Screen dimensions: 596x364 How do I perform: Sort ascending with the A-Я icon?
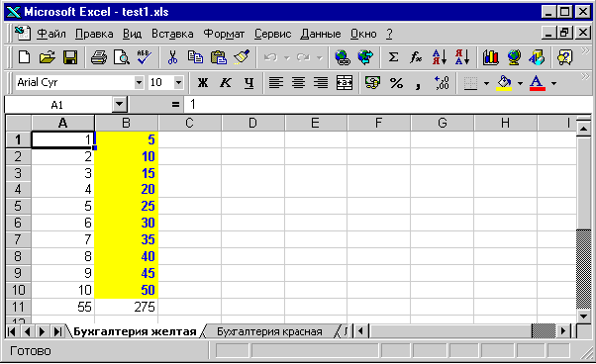pyautogui.click(x=440, y=57)
